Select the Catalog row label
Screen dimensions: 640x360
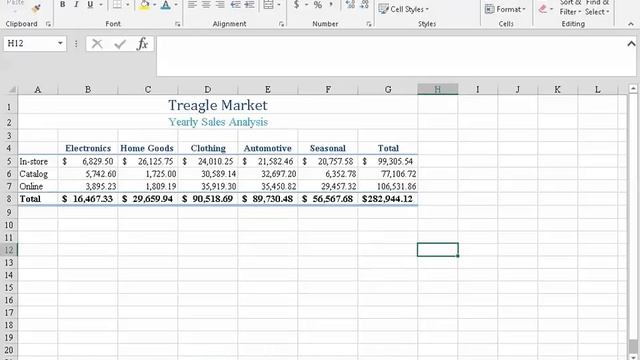pos(38,174)
